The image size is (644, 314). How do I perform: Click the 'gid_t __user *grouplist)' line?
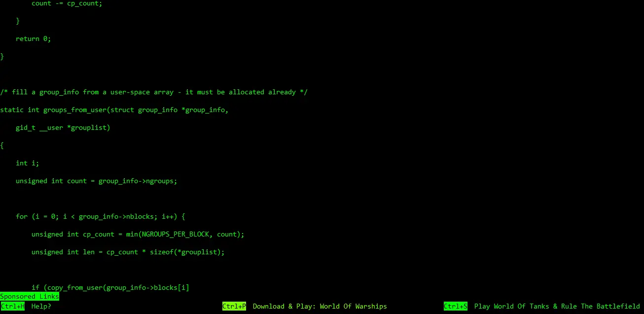pyautogui.click(x=63, y=127)
